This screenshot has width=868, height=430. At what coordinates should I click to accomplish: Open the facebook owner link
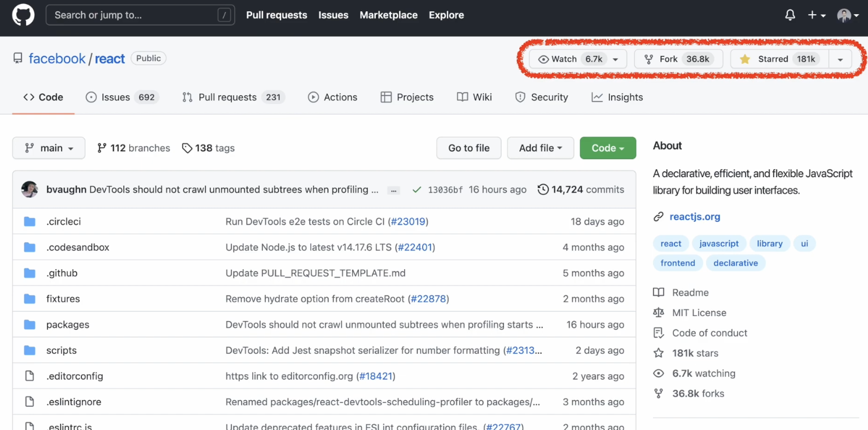coord(57,59)
